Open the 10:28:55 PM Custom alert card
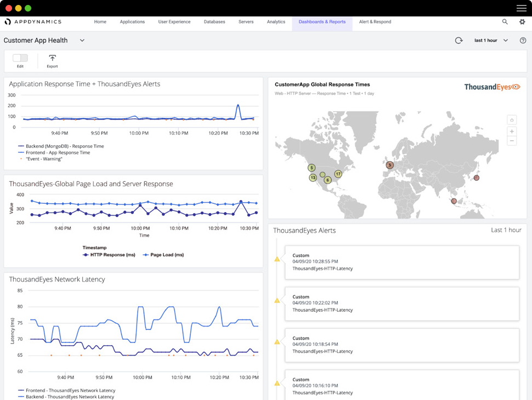 [x=401, y=262]
